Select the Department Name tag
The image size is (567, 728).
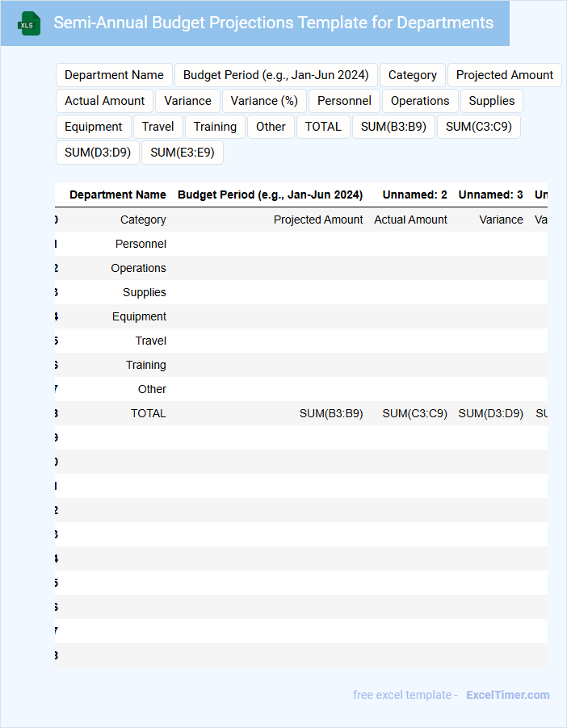[114, 75]
